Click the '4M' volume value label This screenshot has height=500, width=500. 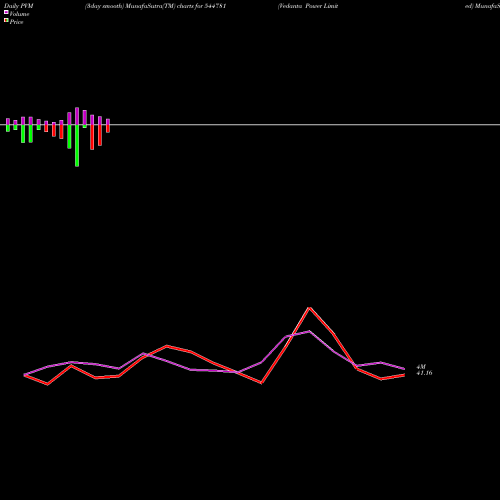(x=421, y=367)
